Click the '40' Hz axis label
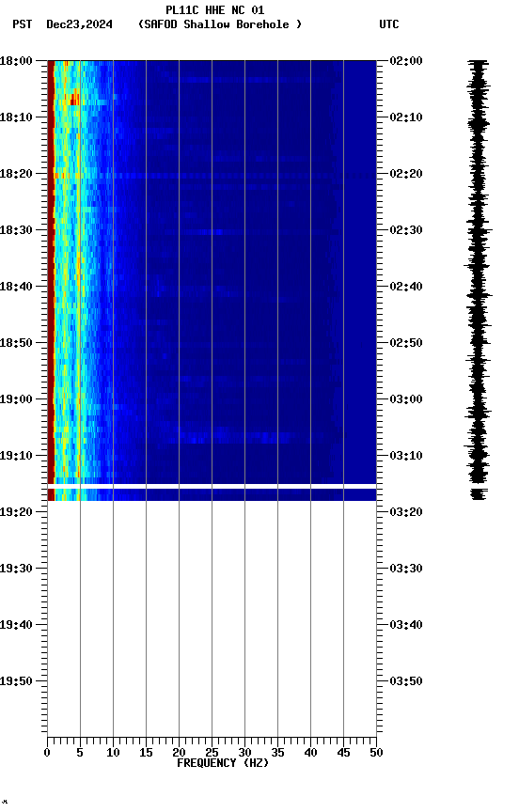Viewport: 519px width, 812px height. pos(310,753)
